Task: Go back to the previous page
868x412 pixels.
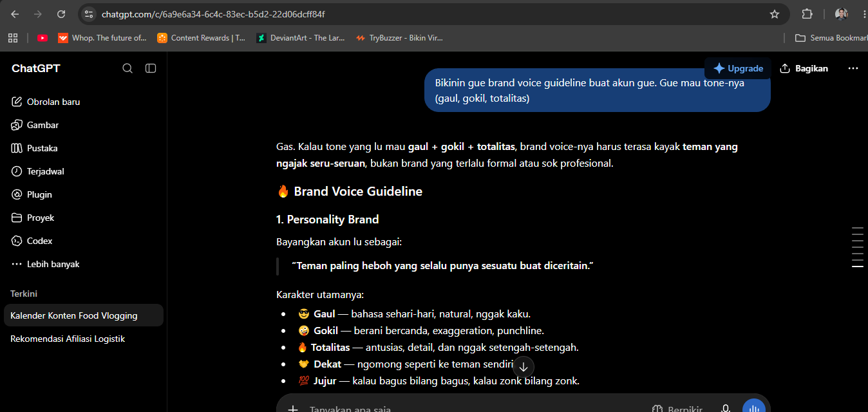Action: 15,14
